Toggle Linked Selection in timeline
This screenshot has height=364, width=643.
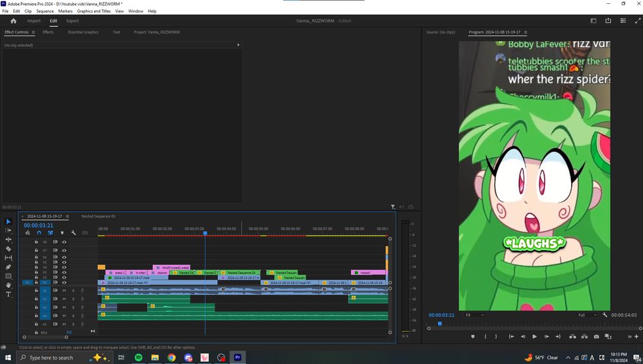click(50, 233)
